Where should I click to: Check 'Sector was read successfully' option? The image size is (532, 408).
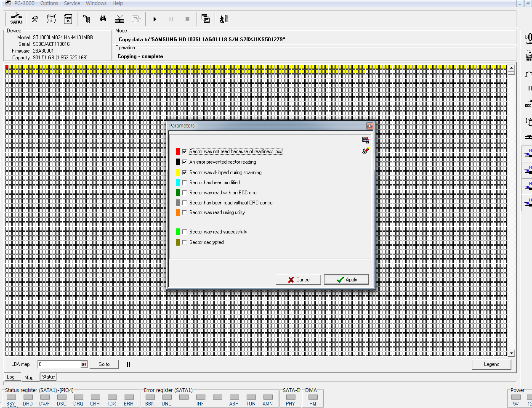[x=184, y=232]
